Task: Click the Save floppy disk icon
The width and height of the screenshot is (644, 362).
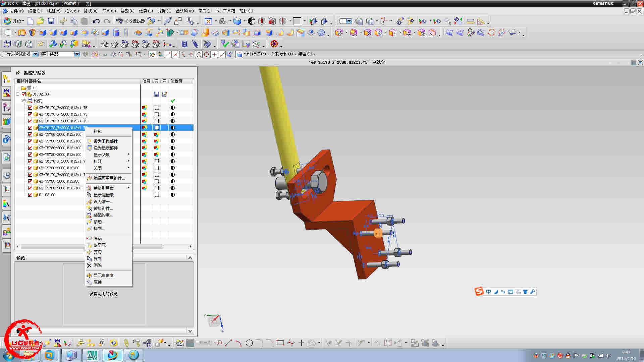Action: [x=51, y=21]
